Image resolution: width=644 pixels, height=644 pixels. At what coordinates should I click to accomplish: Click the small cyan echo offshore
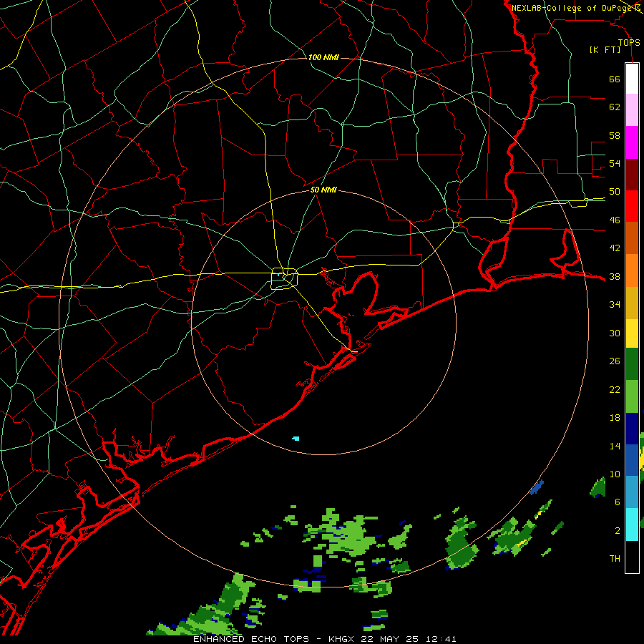point(296,439)
